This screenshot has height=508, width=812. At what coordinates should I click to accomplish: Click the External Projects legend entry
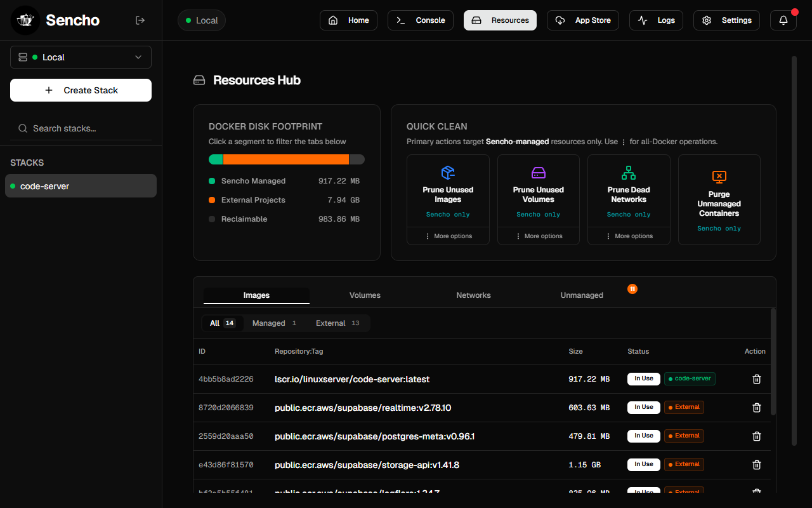click(x=284, y=200)
